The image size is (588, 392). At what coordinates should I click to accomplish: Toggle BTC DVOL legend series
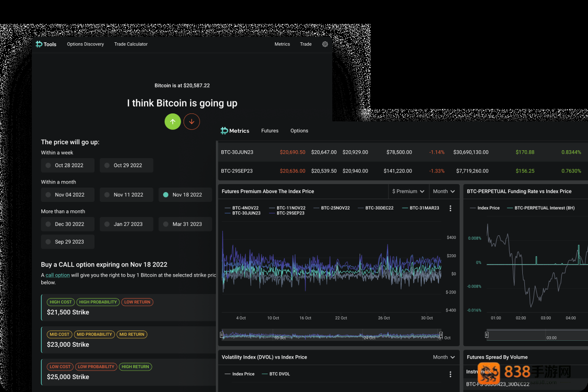tap(276, 374)
